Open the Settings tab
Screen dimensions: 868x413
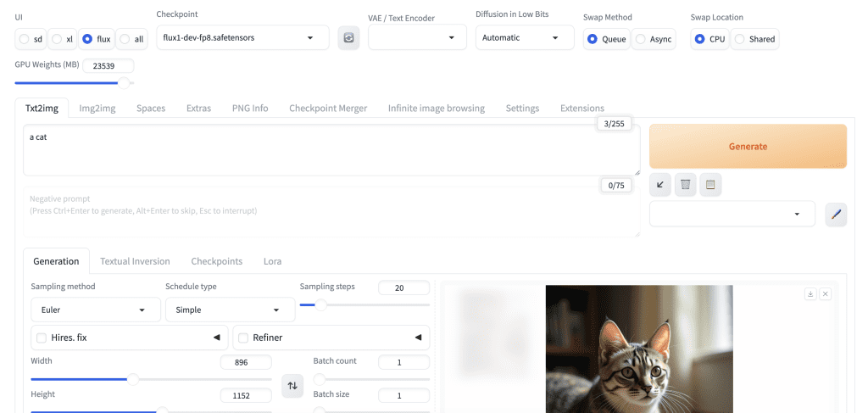coord(522,108)
